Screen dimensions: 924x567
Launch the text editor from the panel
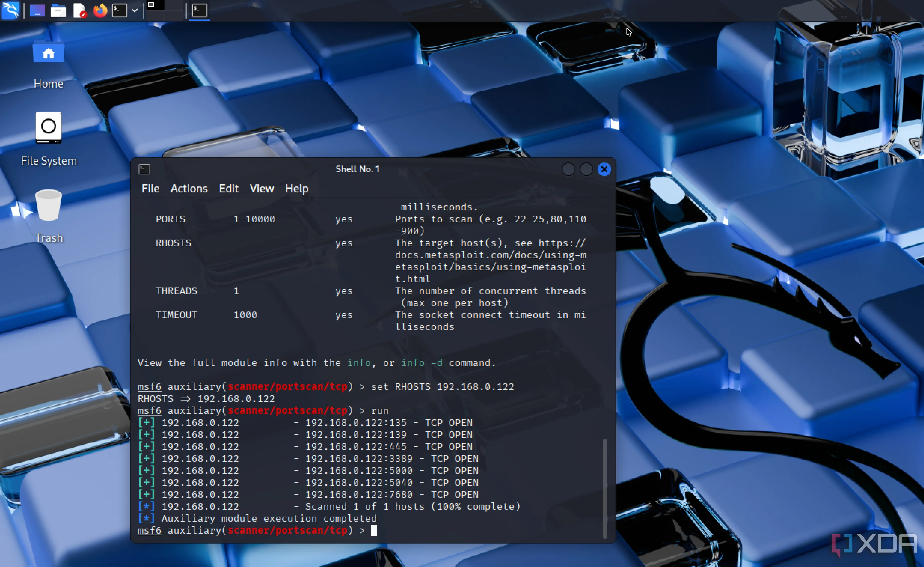[x=80, y=10]
